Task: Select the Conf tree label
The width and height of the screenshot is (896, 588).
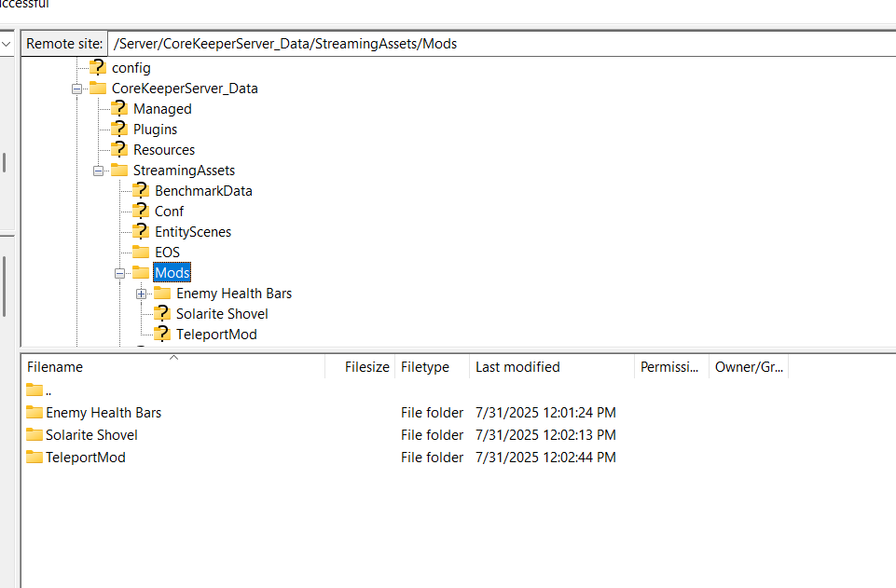Action: pos(169,212)
